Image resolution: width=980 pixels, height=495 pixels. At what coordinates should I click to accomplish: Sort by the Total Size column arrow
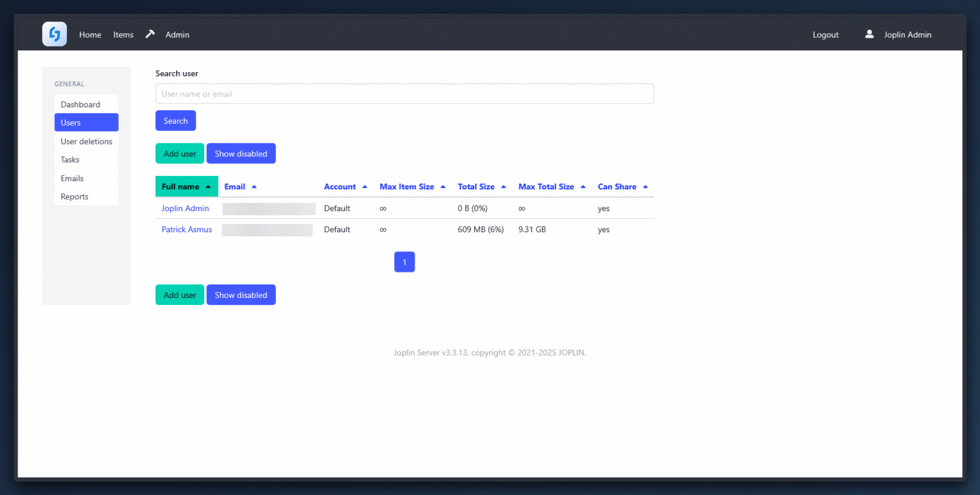coord(503,186)
